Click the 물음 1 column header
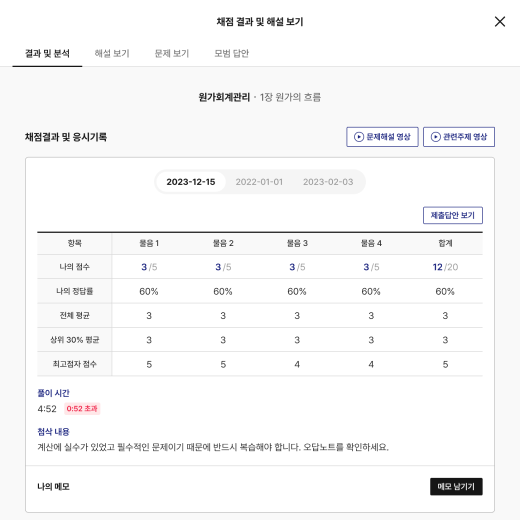The image size is (520, 520). (149, 243)
